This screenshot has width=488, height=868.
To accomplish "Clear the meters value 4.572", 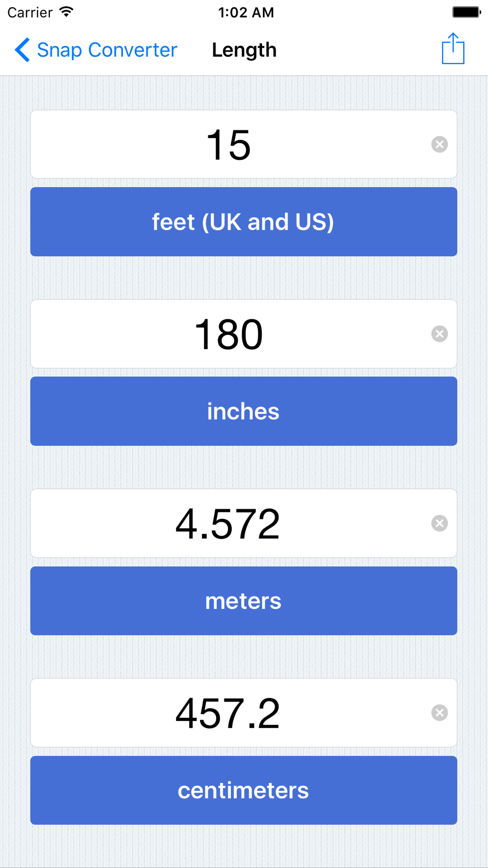I will click(x=439, y=523).
